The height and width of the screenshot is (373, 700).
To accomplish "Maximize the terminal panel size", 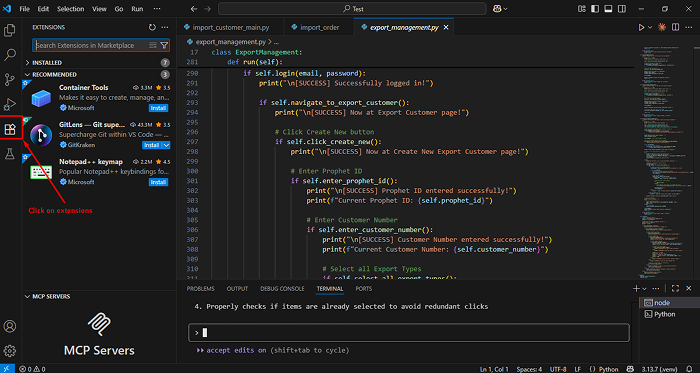I will click(x=675, y=289).
